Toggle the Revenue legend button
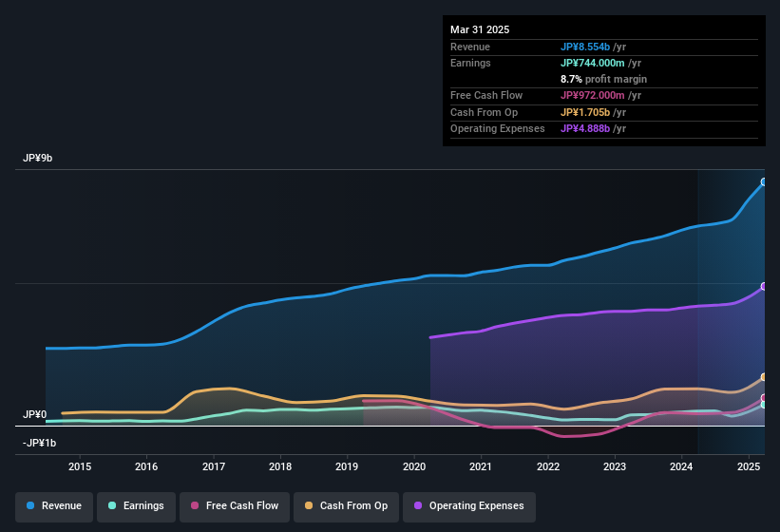 pos(54,506)
